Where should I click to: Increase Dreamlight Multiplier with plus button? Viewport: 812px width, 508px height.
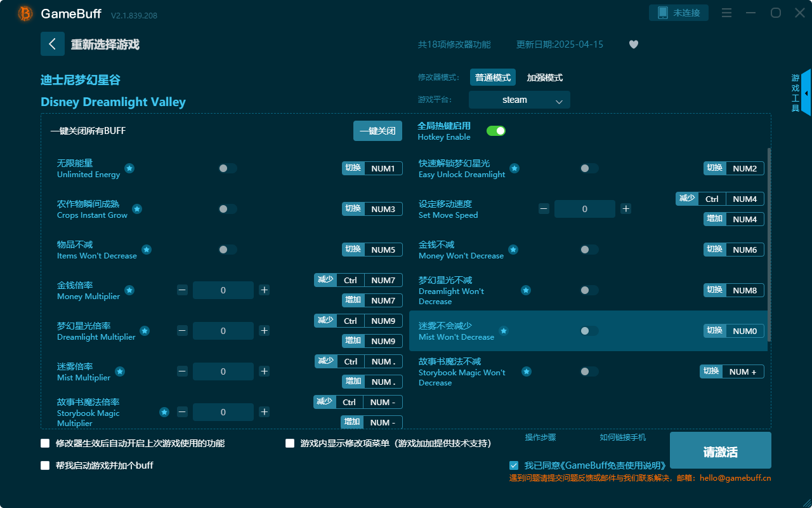click(x=265, y=331)
